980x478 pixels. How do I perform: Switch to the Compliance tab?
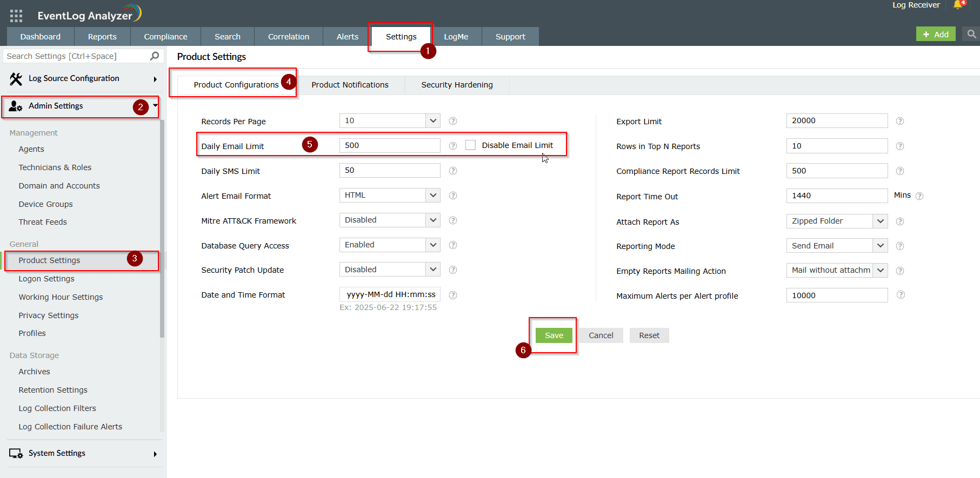pos(165,37)
